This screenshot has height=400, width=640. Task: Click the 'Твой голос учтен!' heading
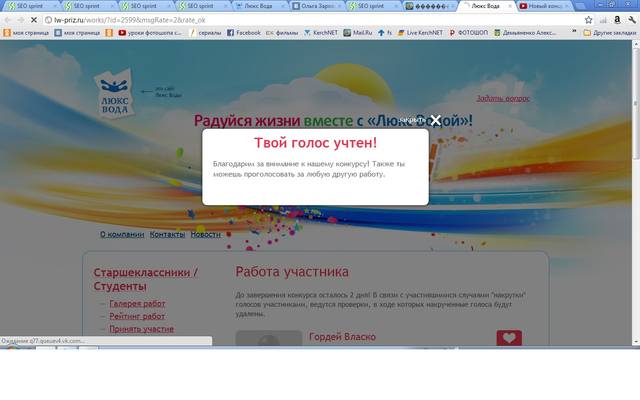click(316, 143)
